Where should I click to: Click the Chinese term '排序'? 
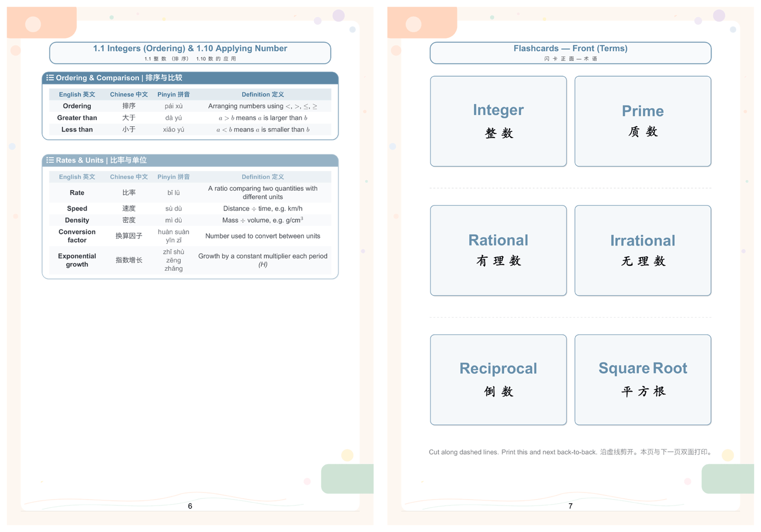click(129, 106)
